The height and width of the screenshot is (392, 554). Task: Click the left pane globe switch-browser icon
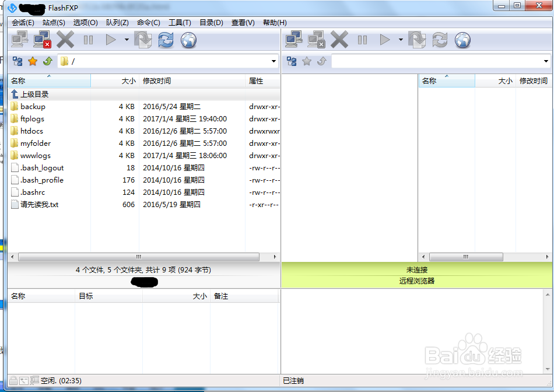189,40
